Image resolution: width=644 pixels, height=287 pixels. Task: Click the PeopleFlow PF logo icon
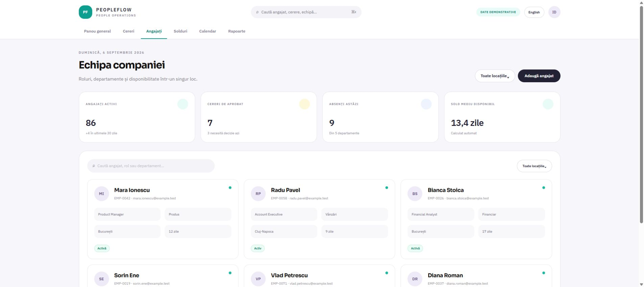85,12
